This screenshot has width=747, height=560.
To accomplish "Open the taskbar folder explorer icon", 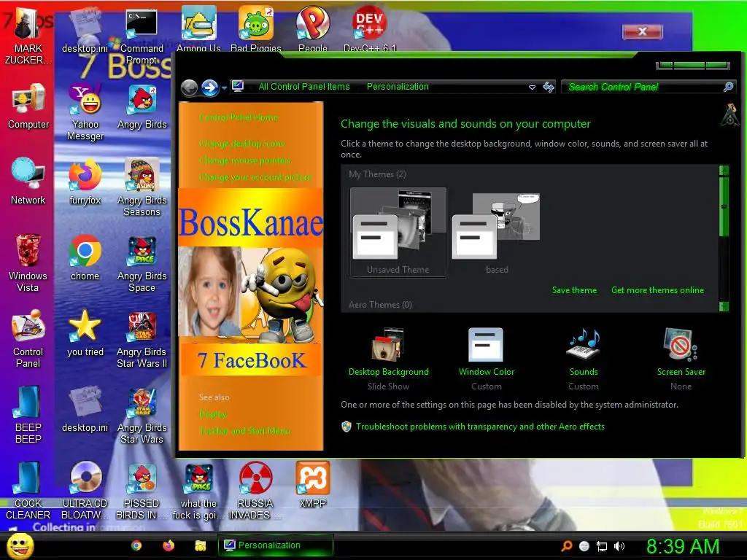I will point(201,545).
